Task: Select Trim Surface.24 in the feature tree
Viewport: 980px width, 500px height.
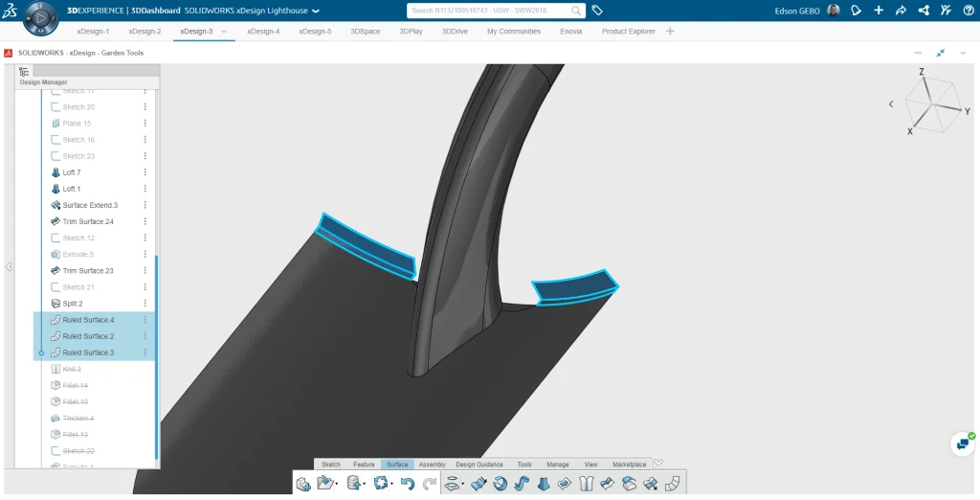Action: pos(88,221)
